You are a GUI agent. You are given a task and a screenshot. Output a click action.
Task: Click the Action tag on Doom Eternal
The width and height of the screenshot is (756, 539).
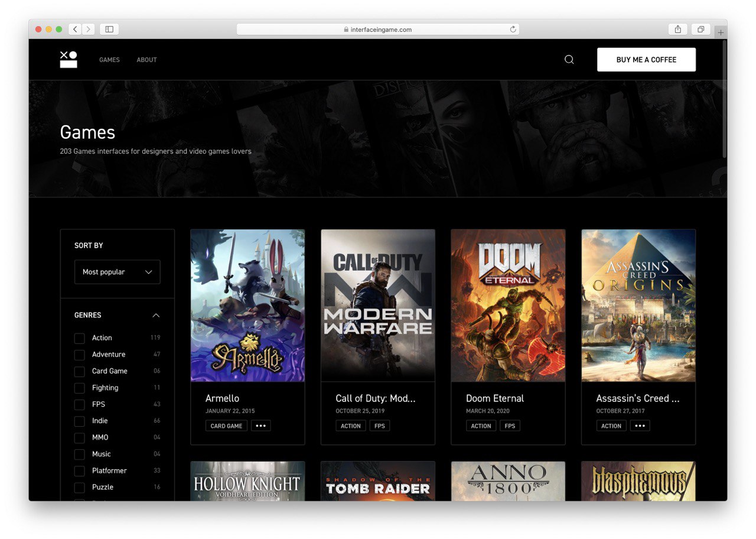click(481, 426)
